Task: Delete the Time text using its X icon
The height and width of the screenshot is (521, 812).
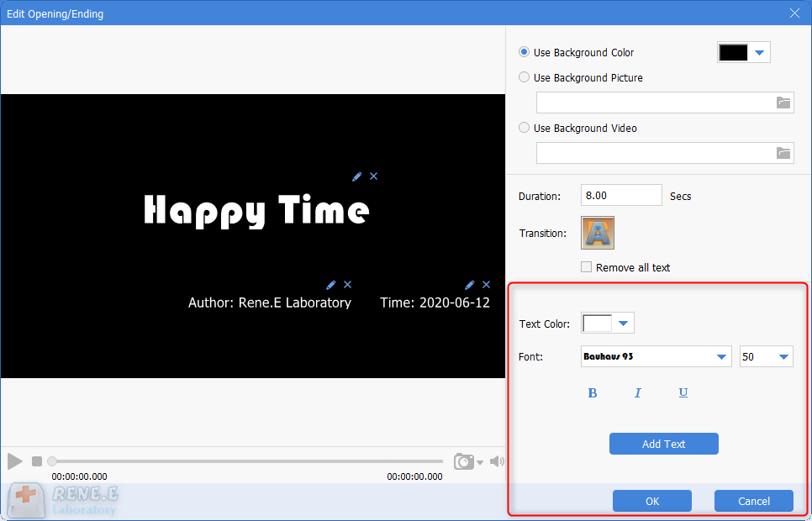Action: pyautogui.click(x=486, y=284)
